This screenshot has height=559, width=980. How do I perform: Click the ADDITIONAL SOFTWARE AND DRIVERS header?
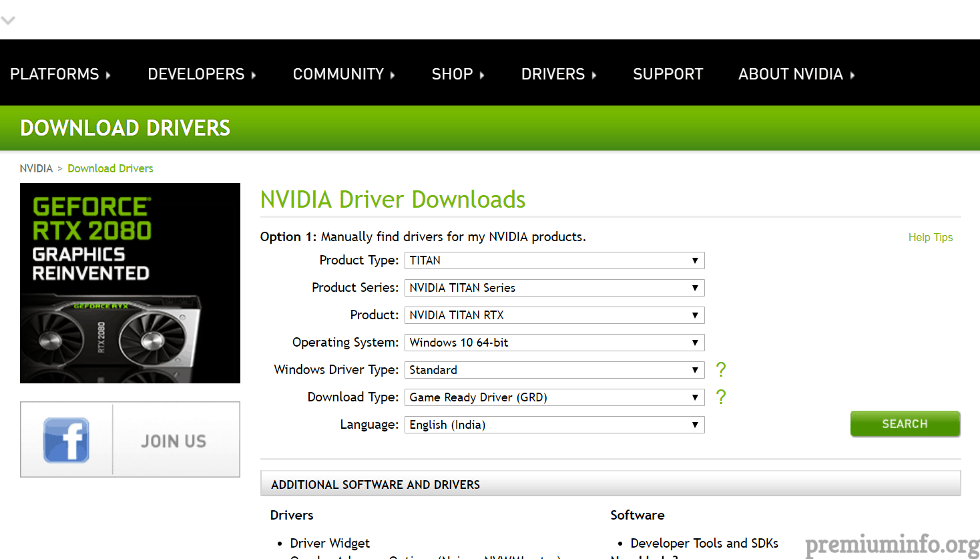610,484
